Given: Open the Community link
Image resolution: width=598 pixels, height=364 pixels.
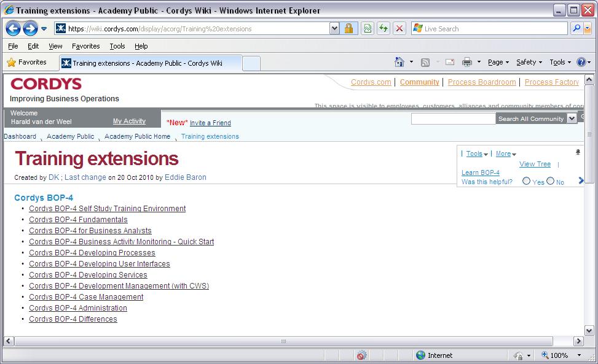Looking at the screenshot, I should (420, 82).
